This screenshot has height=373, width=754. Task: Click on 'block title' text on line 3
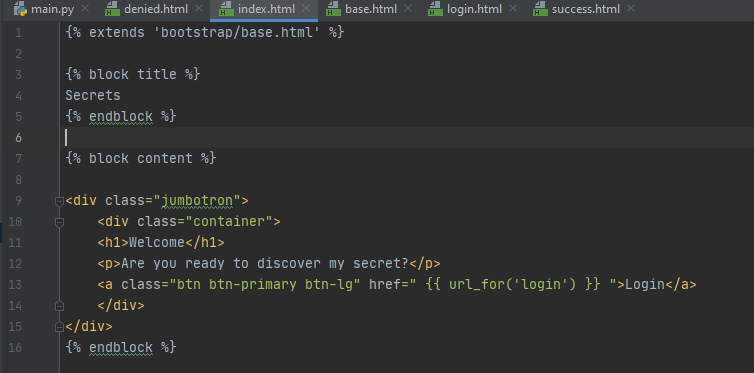click(x=133, y=75)
